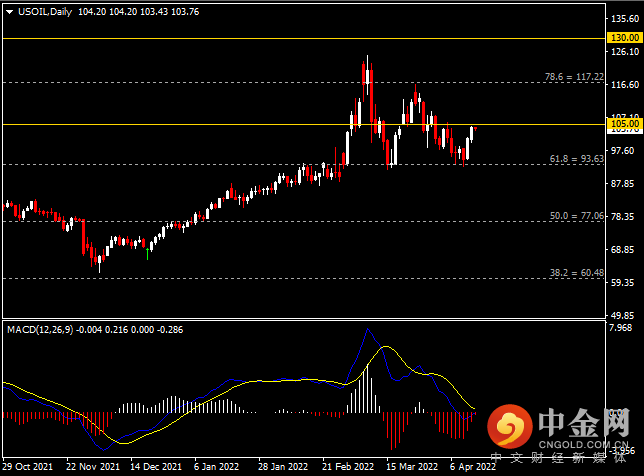Select date label 21 Feb 2022
The image size is (644, 476).
[x=348, y=467]
